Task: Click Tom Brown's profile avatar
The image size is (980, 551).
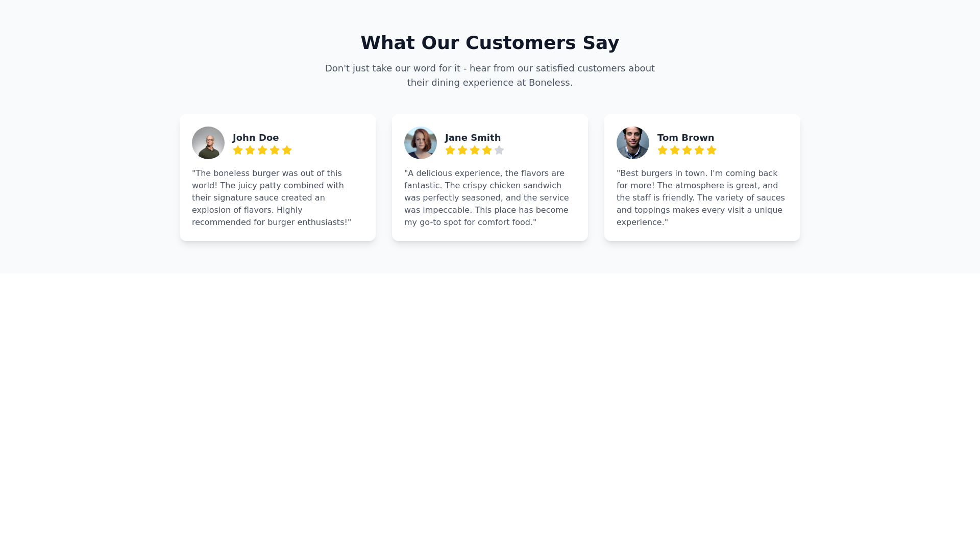Action: point(633,143)
